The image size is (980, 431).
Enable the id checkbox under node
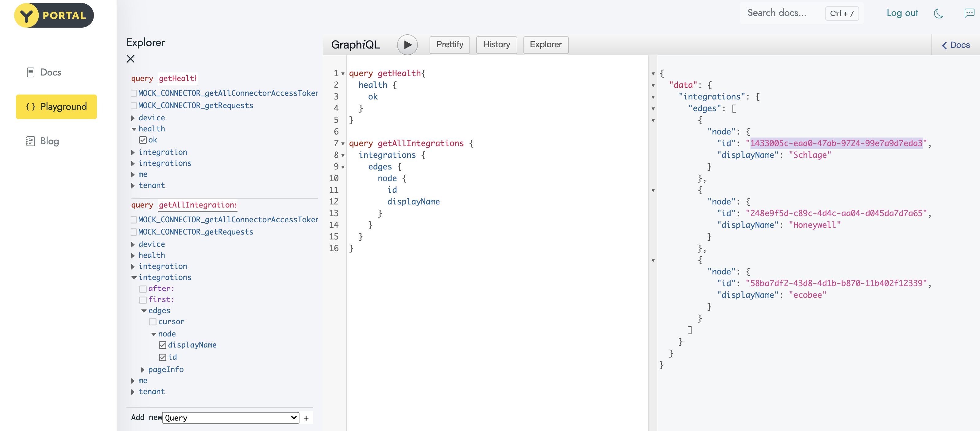pos(162,357)
